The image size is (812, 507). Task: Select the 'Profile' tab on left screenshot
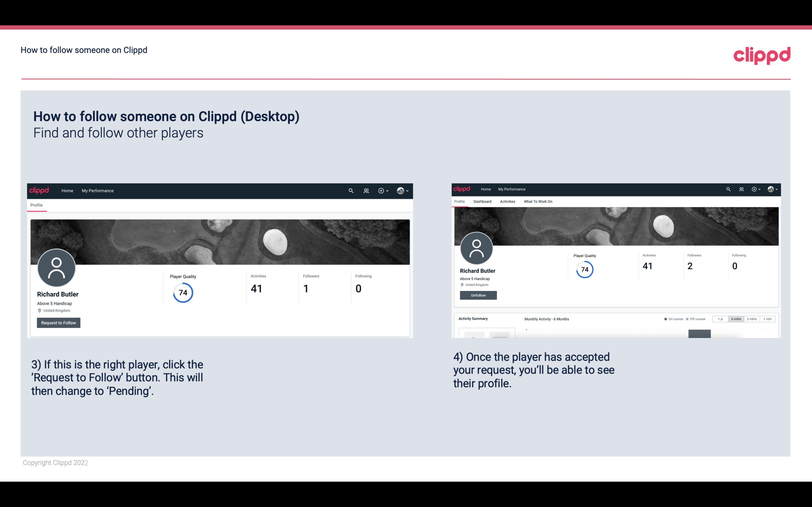tap(36, 205)
